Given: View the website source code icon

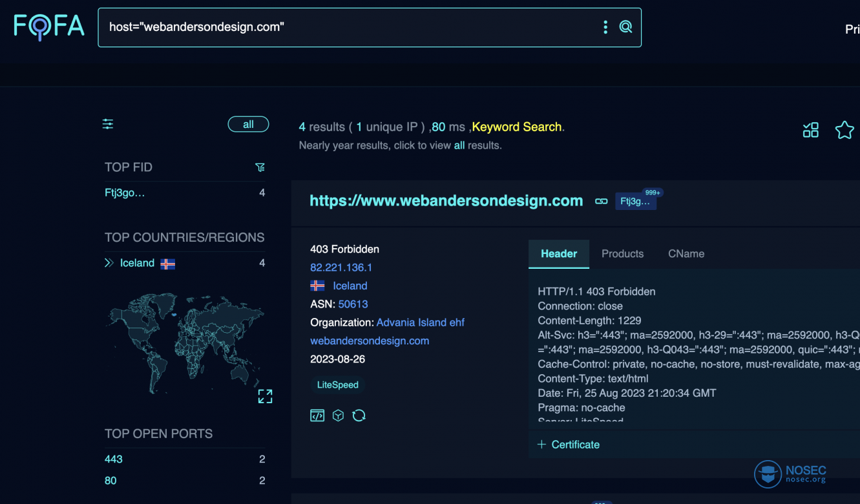Looking at the screenshot, I should (x=317, y=415).
